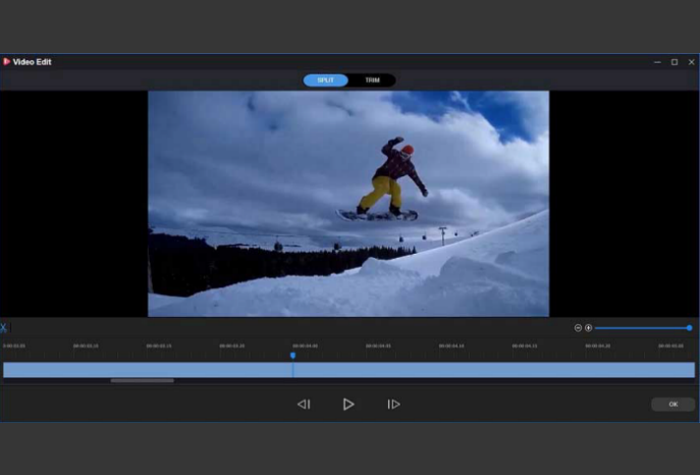This screenshot has width=700, height=475.
Task: Play the video preview
Action: (348, 404)
